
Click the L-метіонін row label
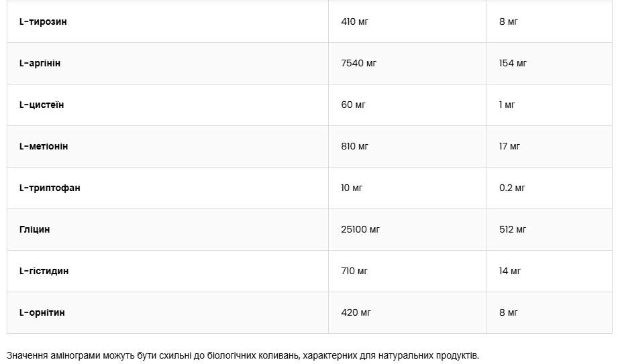(x=44, y=146)
